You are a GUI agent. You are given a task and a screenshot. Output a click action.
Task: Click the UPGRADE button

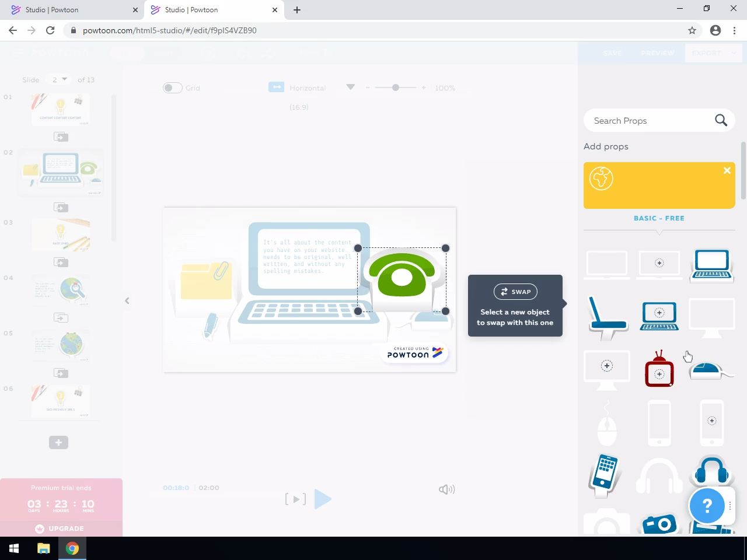(60, 528)
